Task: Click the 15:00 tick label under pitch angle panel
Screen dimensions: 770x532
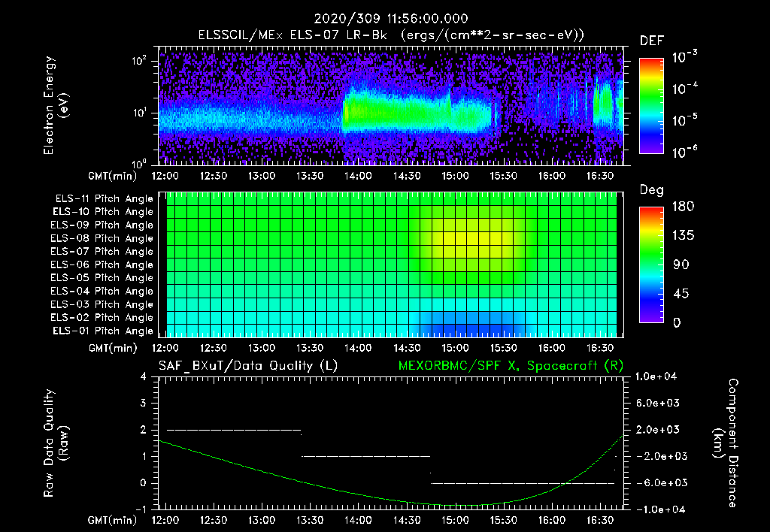Action: (455, 348)
